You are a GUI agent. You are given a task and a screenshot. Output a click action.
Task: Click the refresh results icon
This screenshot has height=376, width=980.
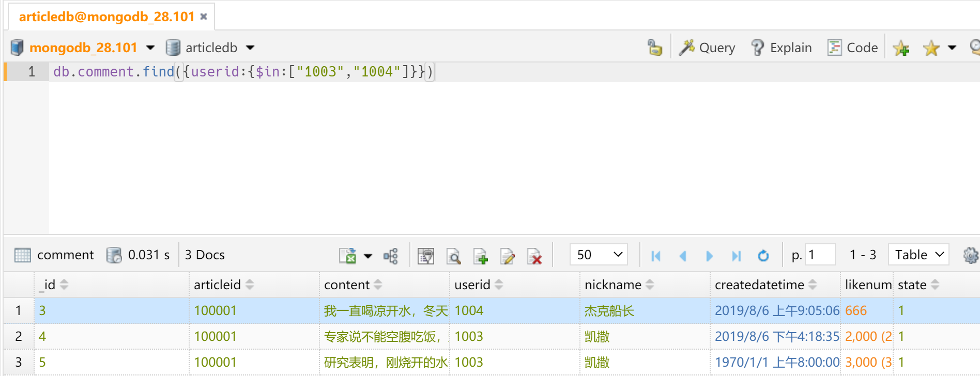point(763,256)
